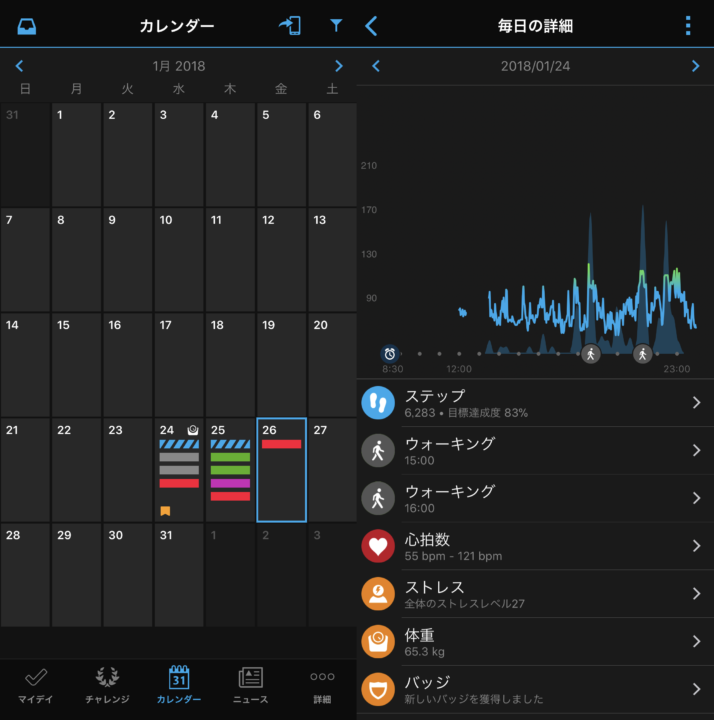Select January 24 in the calendar
This screenshot has width=714, height=720.
coord(179,470)
